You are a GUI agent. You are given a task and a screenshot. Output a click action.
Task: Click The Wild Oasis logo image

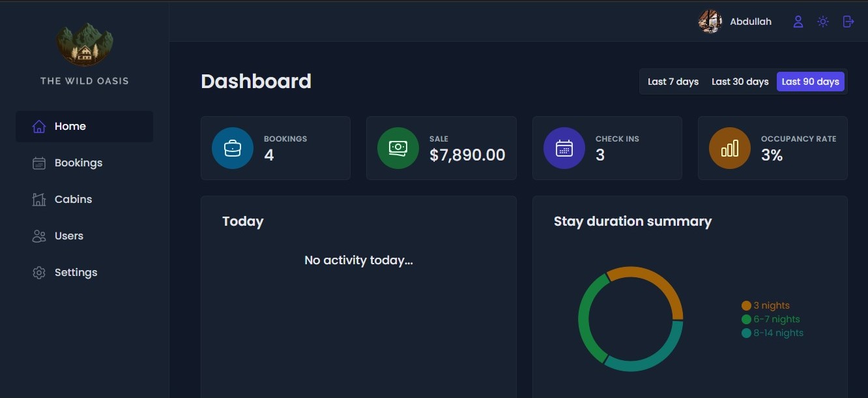tap(84, 46)
